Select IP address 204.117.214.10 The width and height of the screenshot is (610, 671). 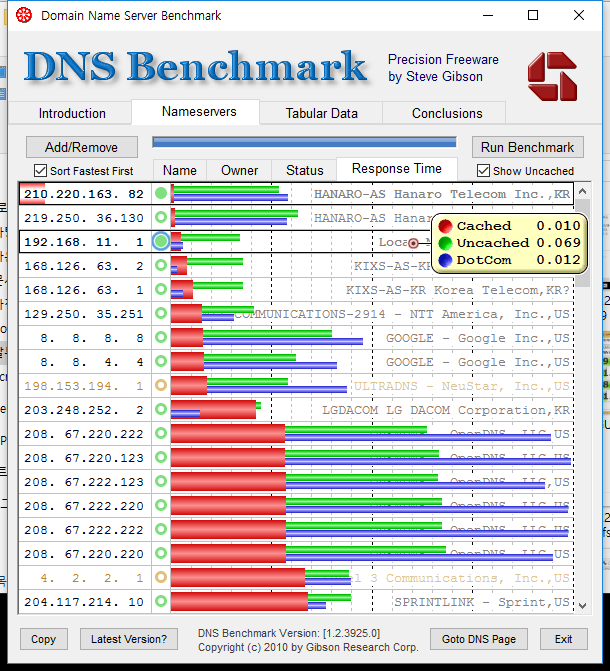[x=84, y=602]
